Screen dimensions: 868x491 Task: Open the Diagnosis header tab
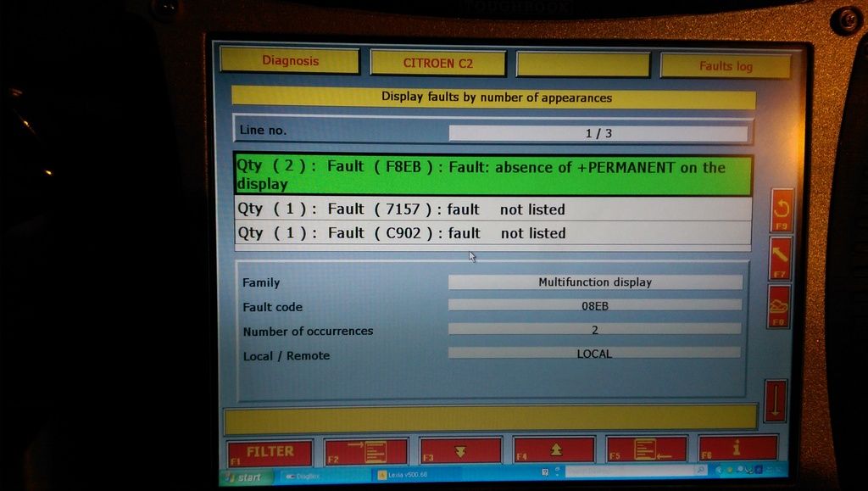pos(290,61)
